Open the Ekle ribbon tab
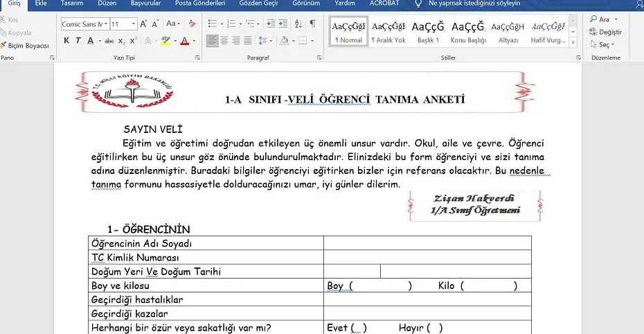The width and height of the screenshot is (644, 334). click(41, 3)
